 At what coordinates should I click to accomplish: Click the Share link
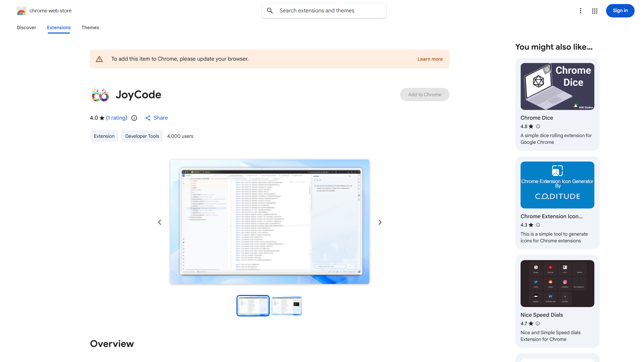click(x=157, y=118)
